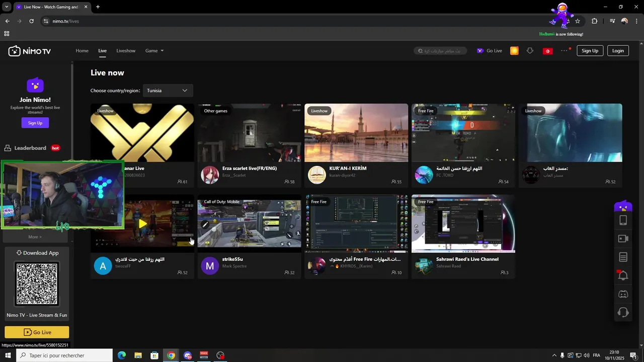
Task: Click the Nimo TV logo
Action: [30, 51]
